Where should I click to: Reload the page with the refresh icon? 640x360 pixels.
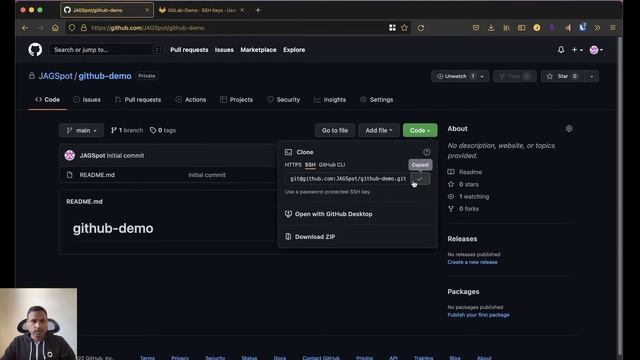point(420,28)
